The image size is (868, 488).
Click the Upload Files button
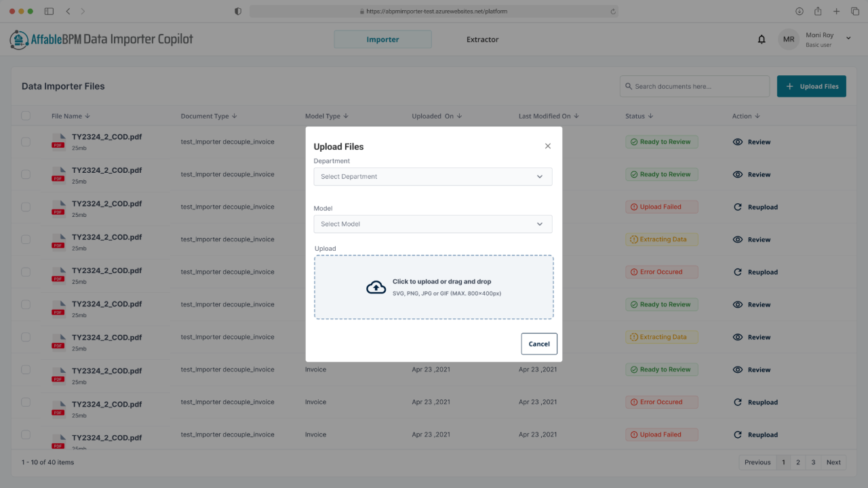[x=812, y=86]
